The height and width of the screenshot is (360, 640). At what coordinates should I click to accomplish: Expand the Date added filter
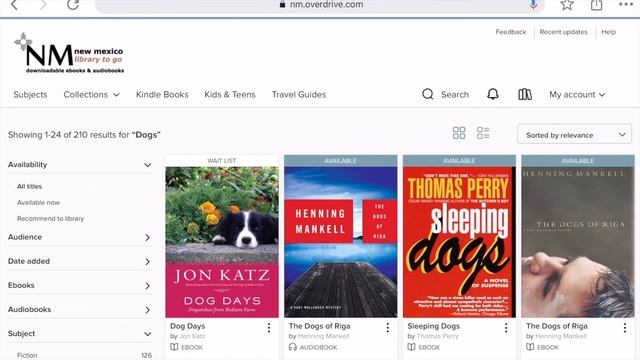80,261
